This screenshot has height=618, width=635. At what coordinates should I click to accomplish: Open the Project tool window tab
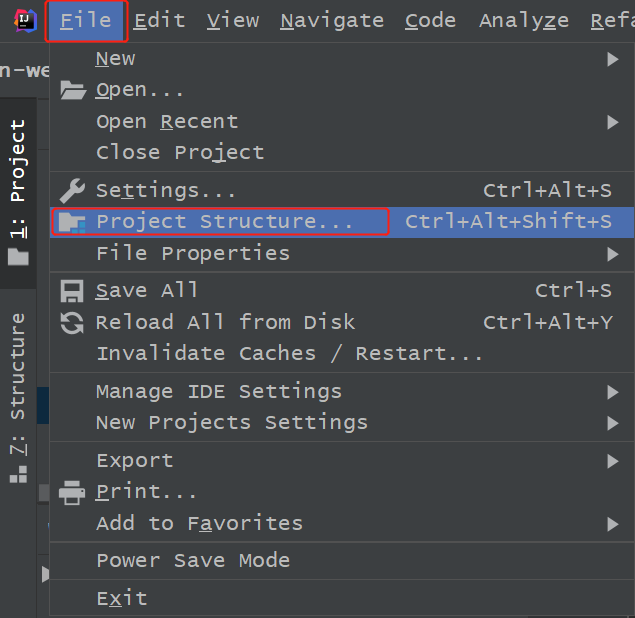[18, 190]
